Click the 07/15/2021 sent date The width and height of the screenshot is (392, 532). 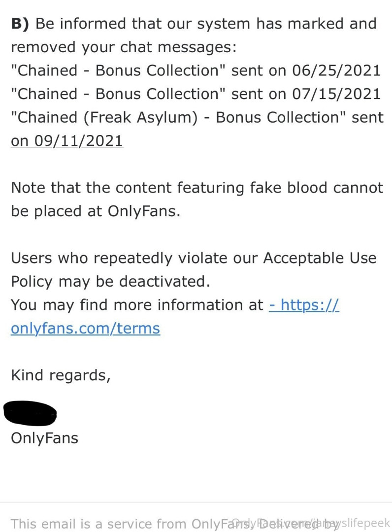[x=336, y=94]
